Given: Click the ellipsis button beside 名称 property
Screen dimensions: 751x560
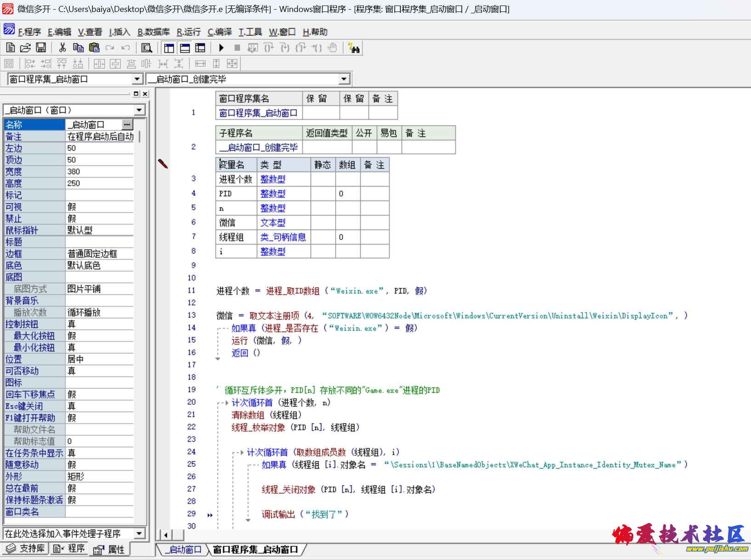Looking at the screenshot, I should pyautogui.click(x=127, y=125).
